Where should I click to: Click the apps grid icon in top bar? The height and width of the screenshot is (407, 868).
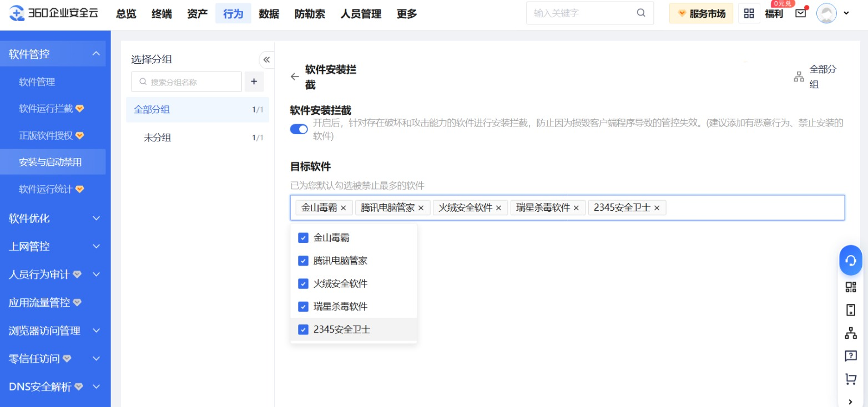tap(749, 13)
